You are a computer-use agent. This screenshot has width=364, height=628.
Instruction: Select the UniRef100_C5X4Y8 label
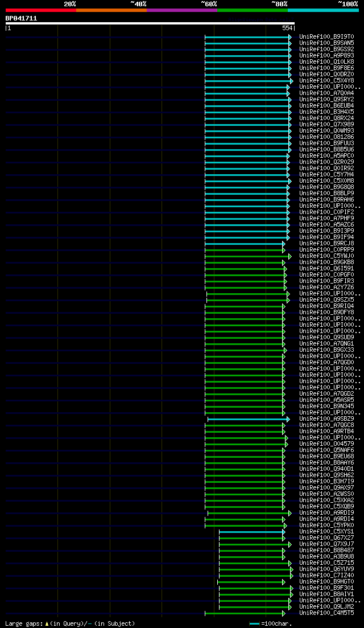coord(326,80)
